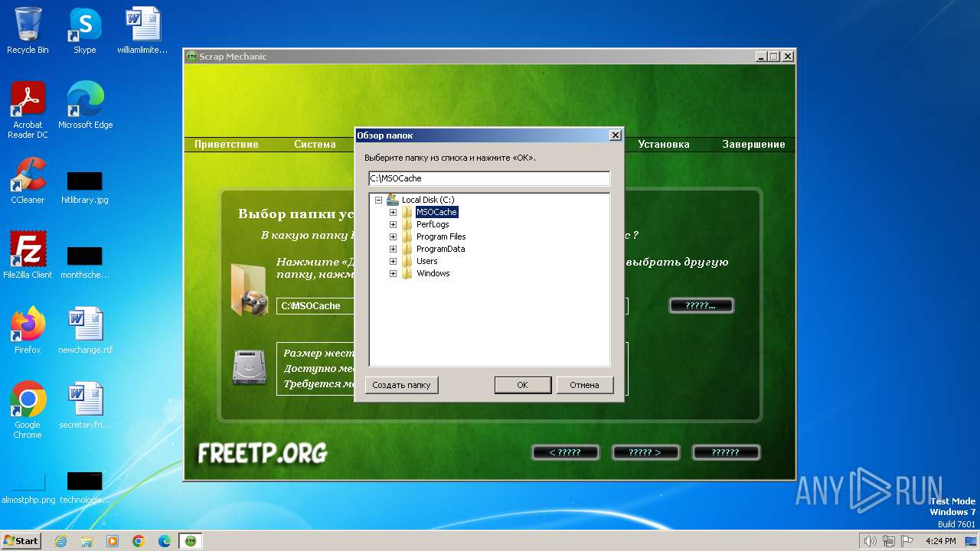This screenshot has height=551, width=980.
Task: Launch Acrobat Reader DC from the desktop
Action: point(28,110)
